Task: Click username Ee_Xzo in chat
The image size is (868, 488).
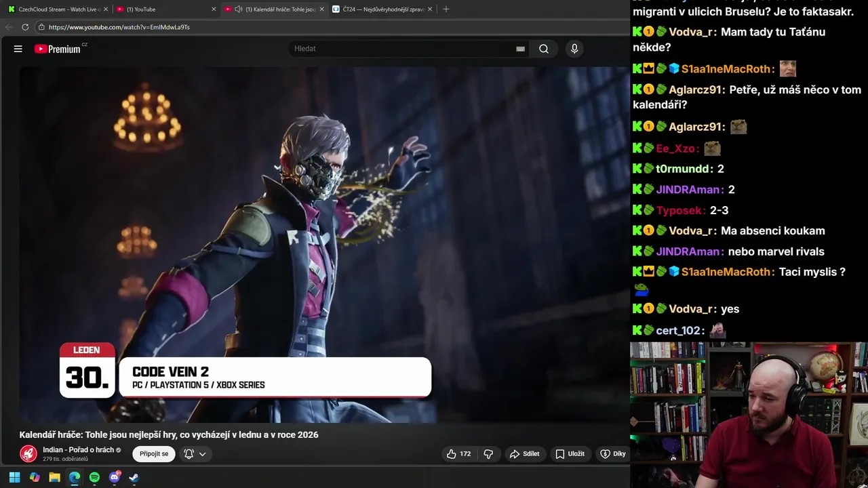Action: pos(677,148)
